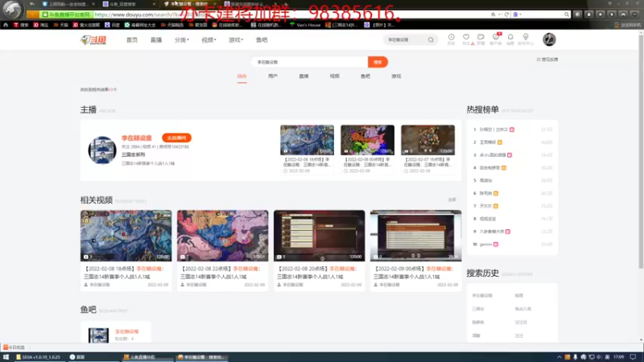Click the orange 去直播间 button
Viewport: 644px width, 362px height.
[176, 138]
